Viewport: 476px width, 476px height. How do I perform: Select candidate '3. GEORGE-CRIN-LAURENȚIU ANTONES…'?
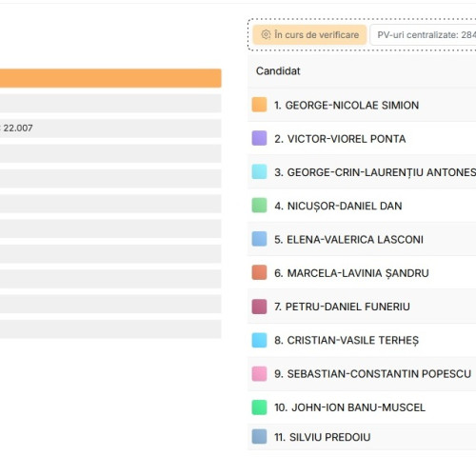[x=375, y=172]
